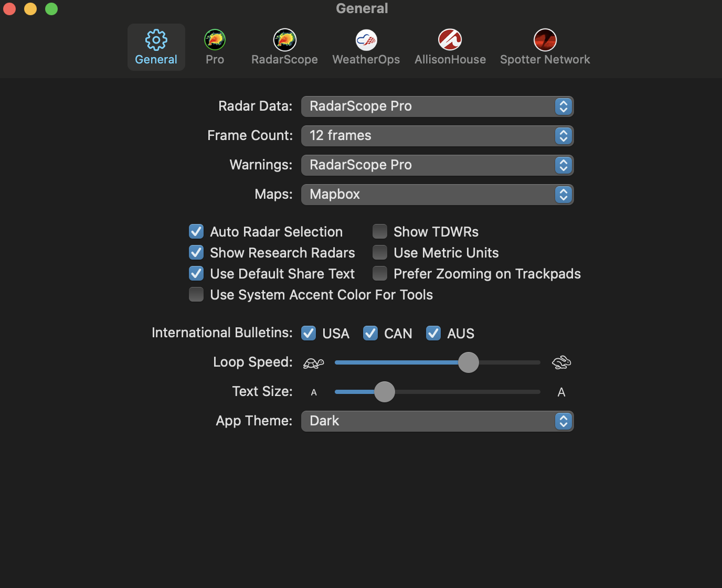Disable Auto Radar Selection

[x=196, y=231]
